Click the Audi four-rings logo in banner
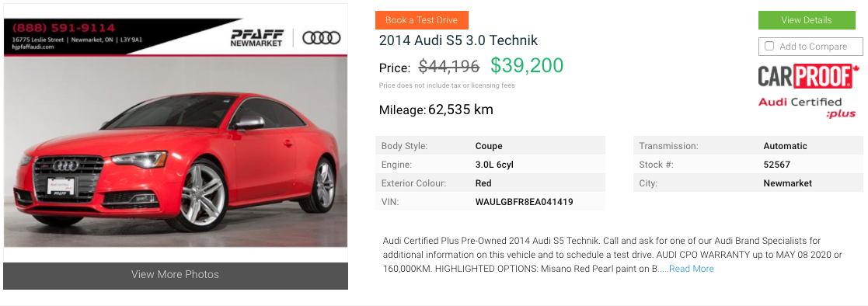Viewport: 868px width, 306px height. [x=321, y=37]
